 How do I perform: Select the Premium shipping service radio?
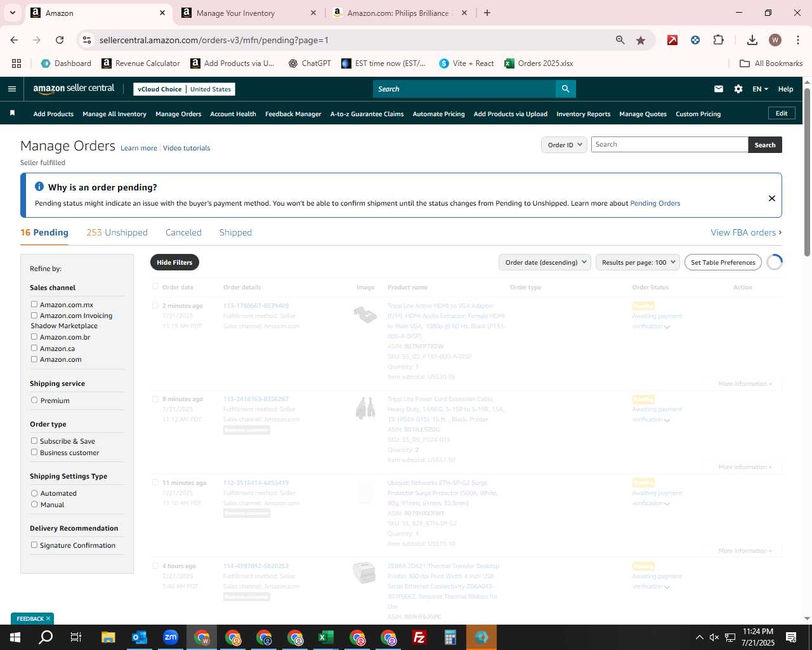(x=34, y=400)
